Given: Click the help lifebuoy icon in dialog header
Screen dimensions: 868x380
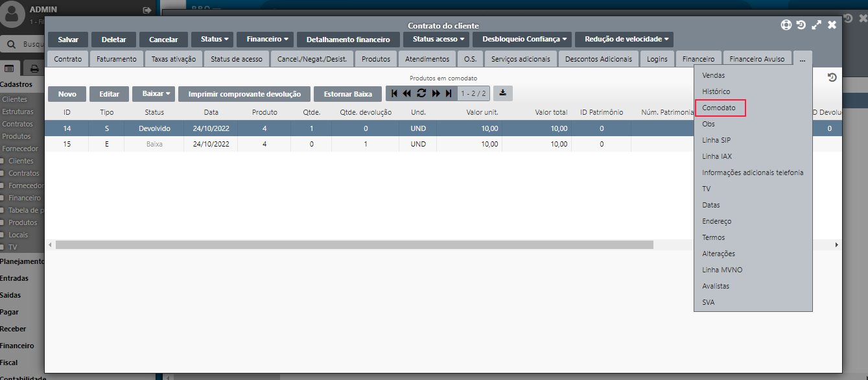Looking at the screenshot, I should pyautogui.click(x=786, y=25).
